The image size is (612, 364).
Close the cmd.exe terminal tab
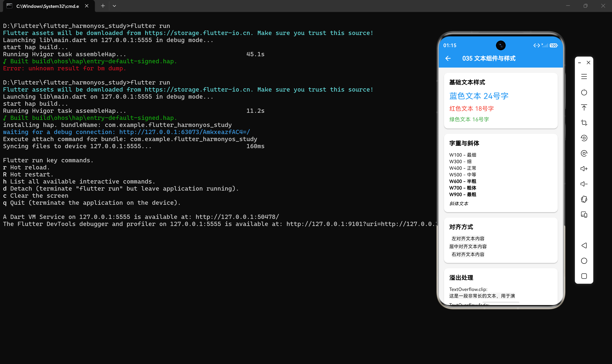(87, 6)
